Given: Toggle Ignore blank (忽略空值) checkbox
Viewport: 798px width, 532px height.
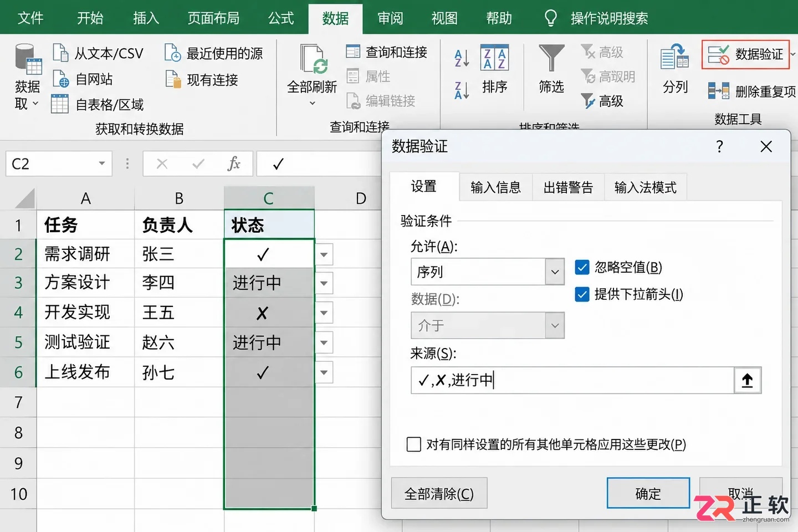Looking at the screenshot, I should (x=582, y=268).
